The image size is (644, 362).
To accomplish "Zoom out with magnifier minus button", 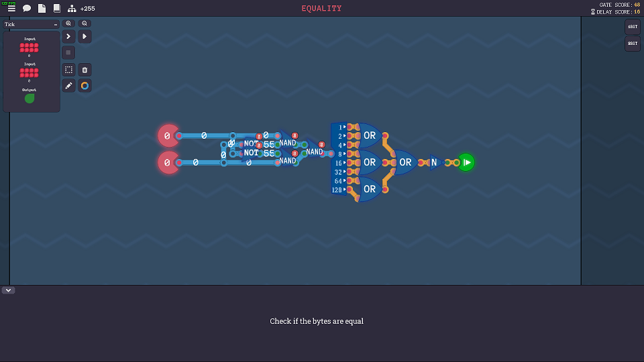I will tap(85, 23).
